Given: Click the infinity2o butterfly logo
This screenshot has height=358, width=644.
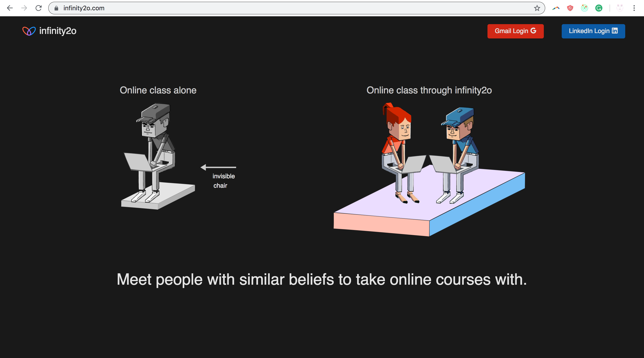Looking at the screenshot, I should [x=29, y=31].
